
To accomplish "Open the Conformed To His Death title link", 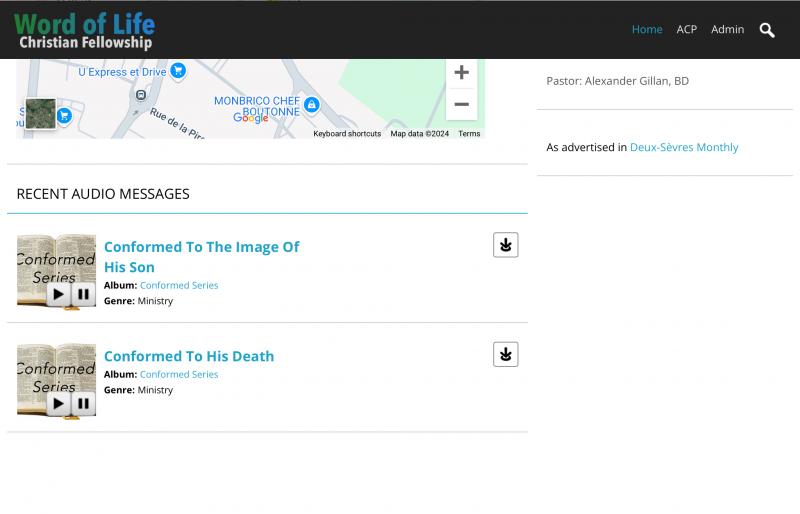I will (x=188, y=356).
